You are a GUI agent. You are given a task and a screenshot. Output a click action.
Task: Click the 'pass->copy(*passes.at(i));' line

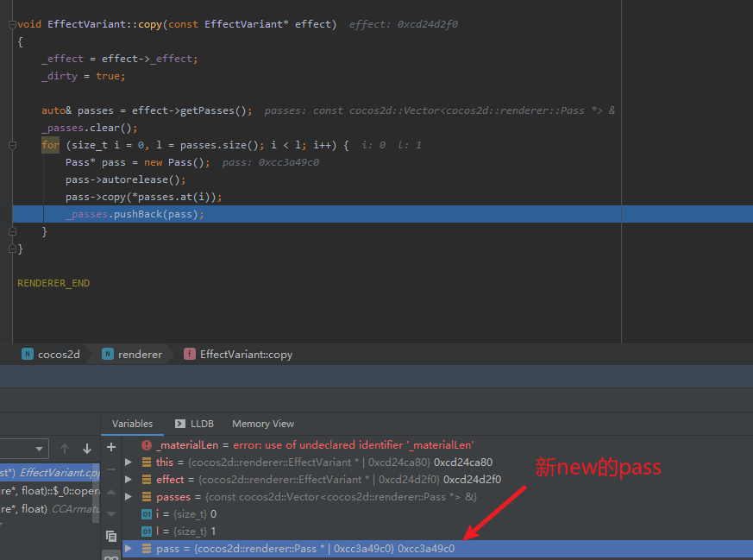[143, 197]
